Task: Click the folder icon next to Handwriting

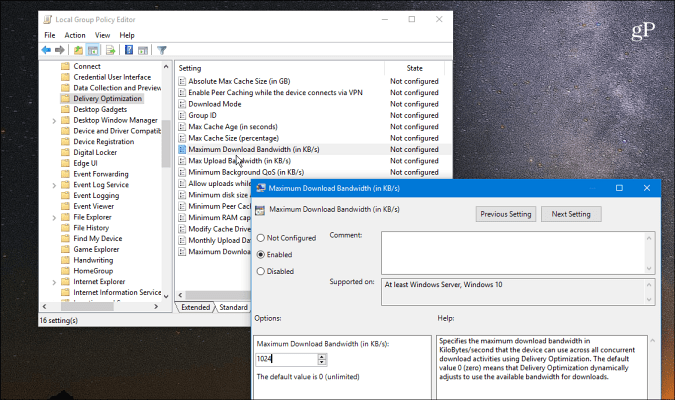Action: [x=65, y=260]
